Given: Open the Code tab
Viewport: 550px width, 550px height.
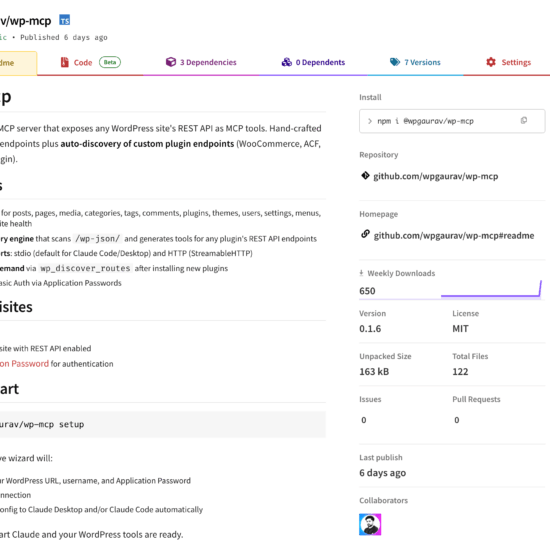Looking at the screenshot, I should [x=90, y=62].
